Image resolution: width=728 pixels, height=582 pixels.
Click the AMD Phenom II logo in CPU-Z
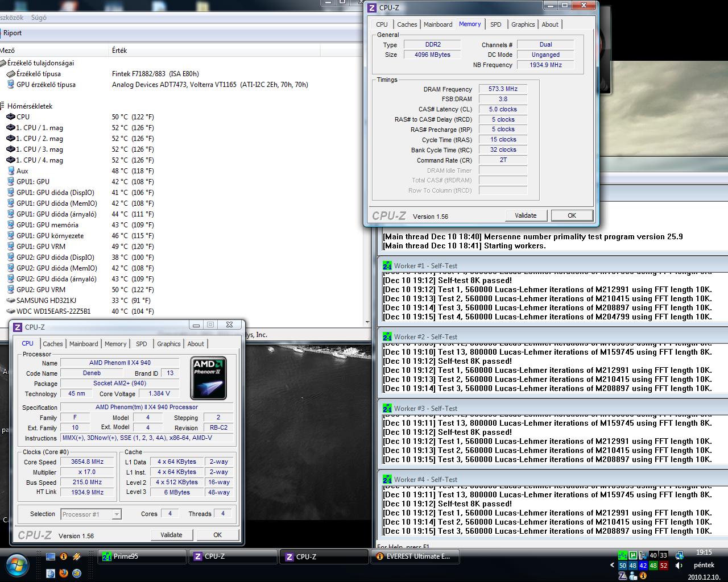(x=208, y=379)
